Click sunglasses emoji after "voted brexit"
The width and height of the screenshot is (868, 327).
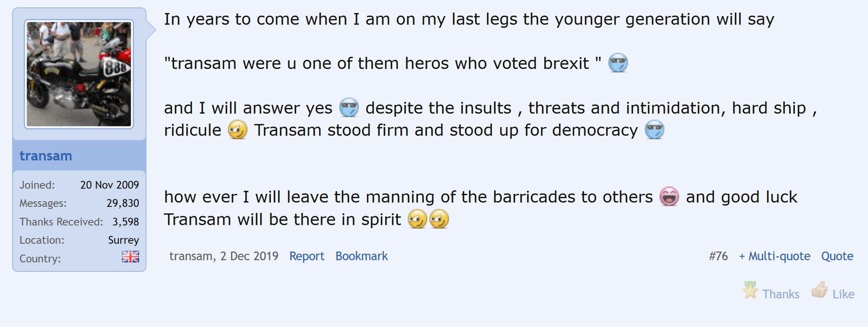pos(618,64)
